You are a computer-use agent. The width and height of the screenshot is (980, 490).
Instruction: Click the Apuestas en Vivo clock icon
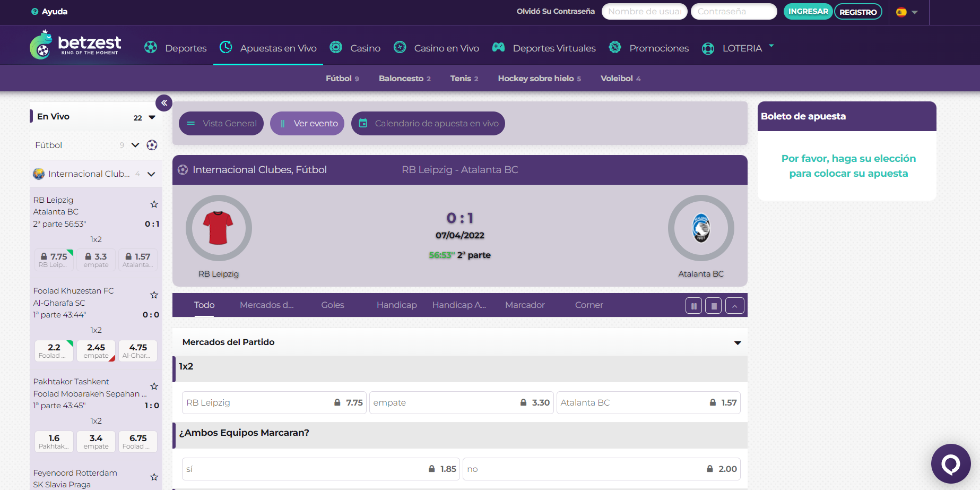[226, 47]
